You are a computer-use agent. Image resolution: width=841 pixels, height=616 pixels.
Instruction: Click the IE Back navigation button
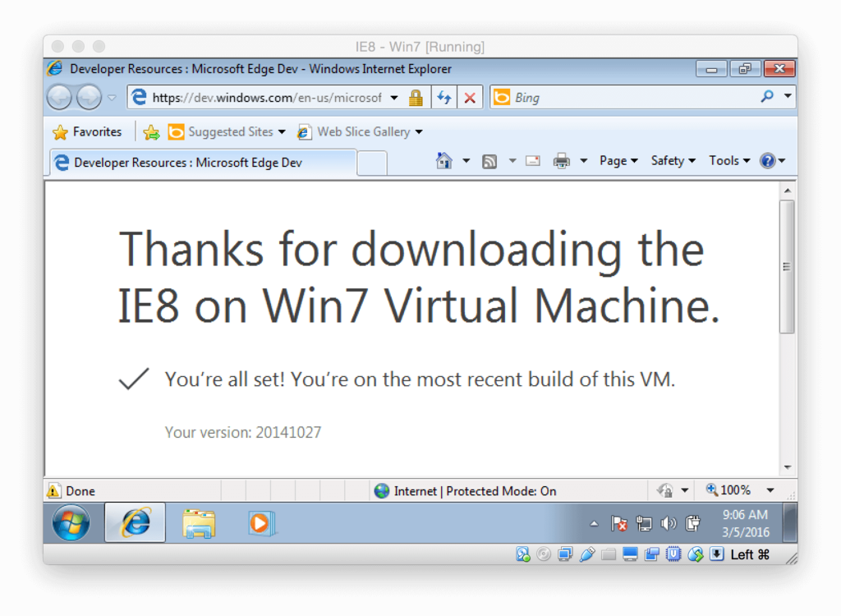coord(59,97)
